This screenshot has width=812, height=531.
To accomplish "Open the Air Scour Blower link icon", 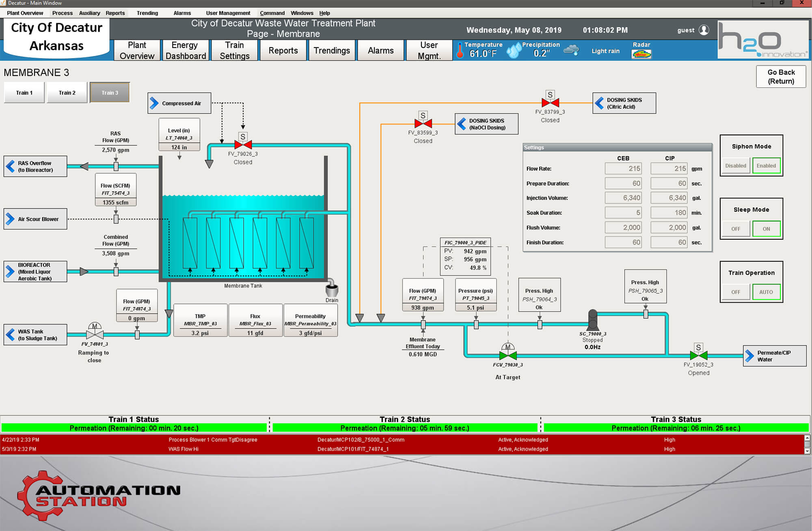I will pyautogui.click(x=10, y=219).
